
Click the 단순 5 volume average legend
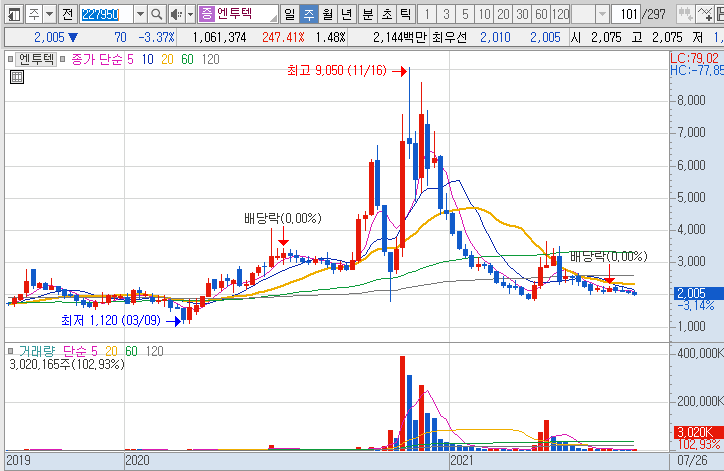point(80,351)
